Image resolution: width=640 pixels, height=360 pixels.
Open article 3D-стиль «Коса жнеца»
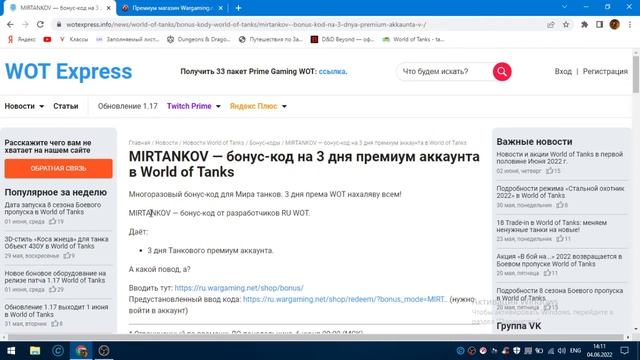click(56, 242)
